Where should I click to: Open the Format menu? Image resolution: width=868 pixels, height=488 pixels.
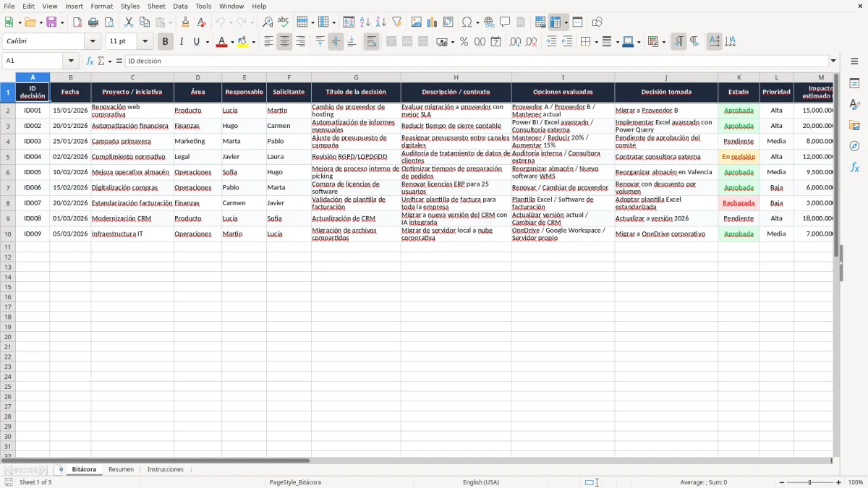[x=101, y=6]
